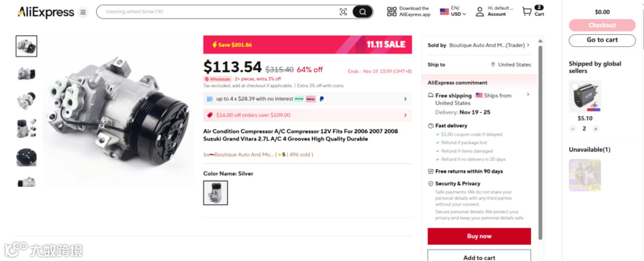Open the Boutique Auto And Mo... store link
This screenshot has height=261, width=644.
244,154
